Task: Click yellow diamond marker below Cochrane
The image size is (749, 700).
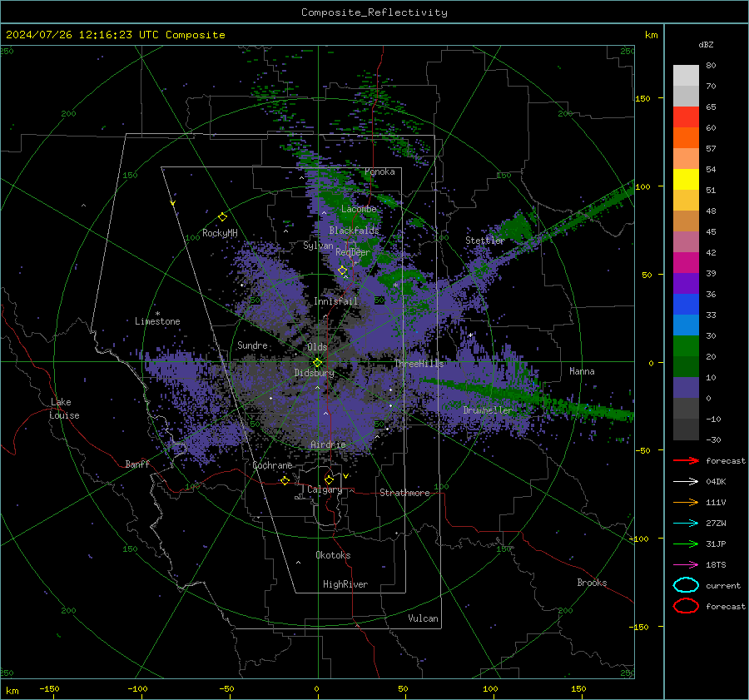Action: pos(285,480)
